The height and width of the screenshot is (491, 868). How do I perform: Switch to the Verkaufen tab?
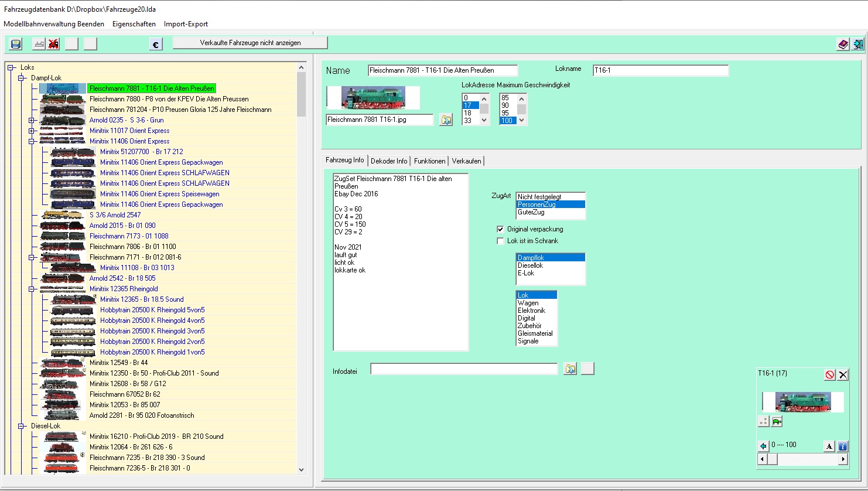click(x=467, y=161)
